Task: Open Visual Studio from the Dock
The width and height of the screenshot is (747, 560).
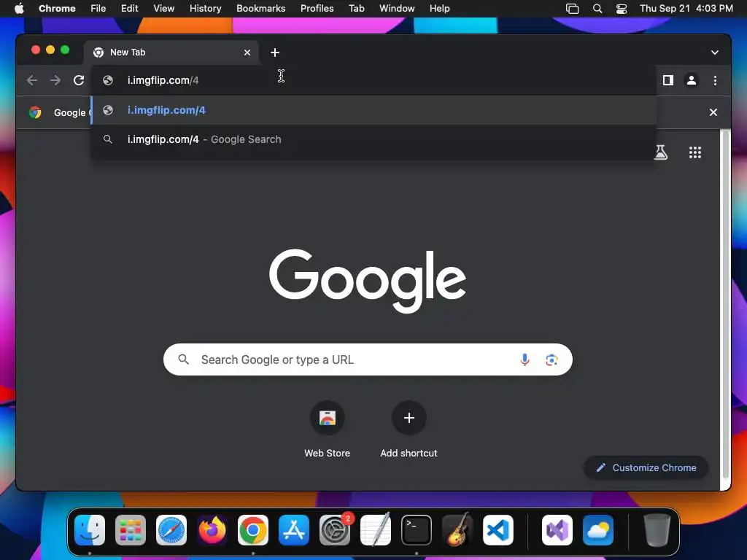Action: 557,530
